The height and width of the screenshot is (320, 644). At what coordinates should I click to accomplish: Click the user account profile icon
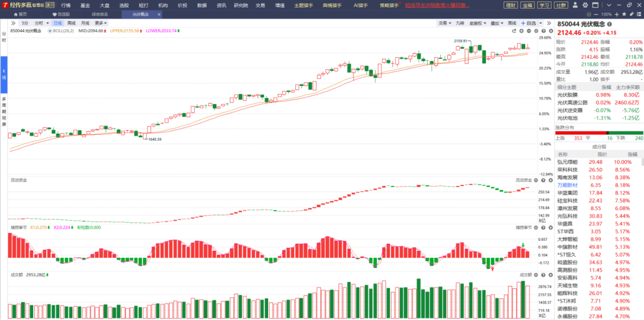click(x=575, y=5)
